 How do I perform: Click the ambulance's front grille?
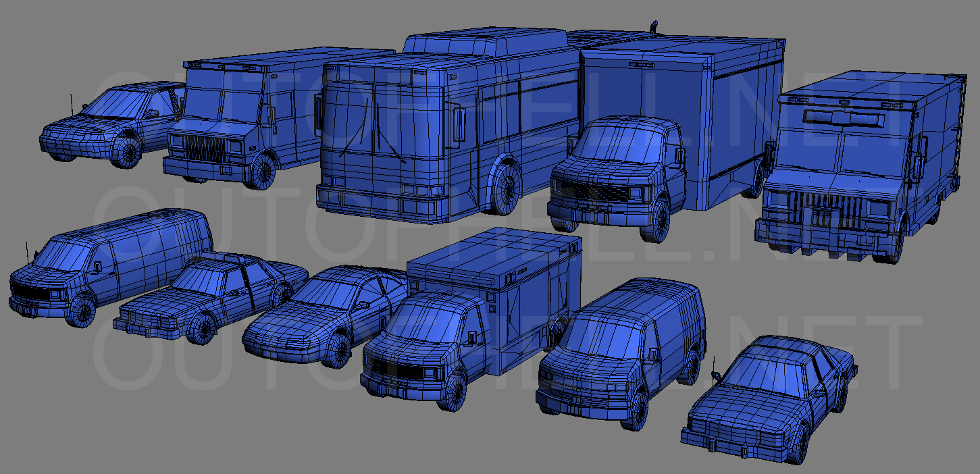pyautogui.click(x=392, y=368)
